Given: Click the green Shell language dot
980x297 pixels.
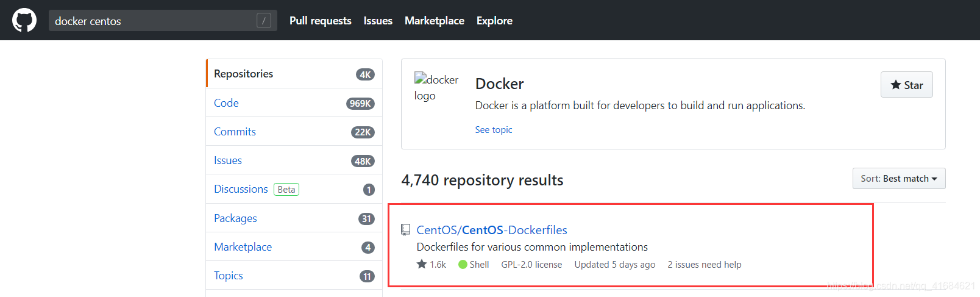Looking at the screenshot, I should (x=463, y=265).
